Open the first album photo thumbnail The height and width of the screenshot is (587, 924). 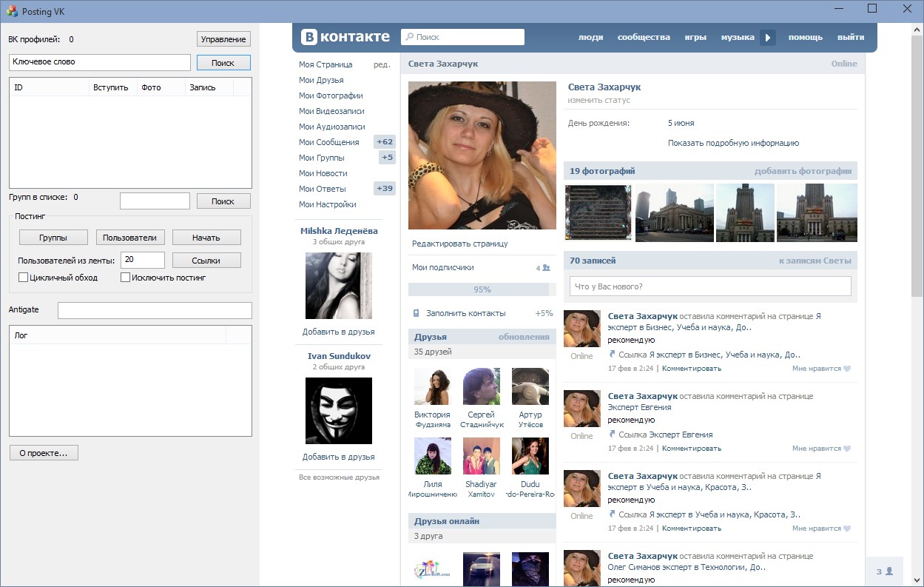point(598,213)
